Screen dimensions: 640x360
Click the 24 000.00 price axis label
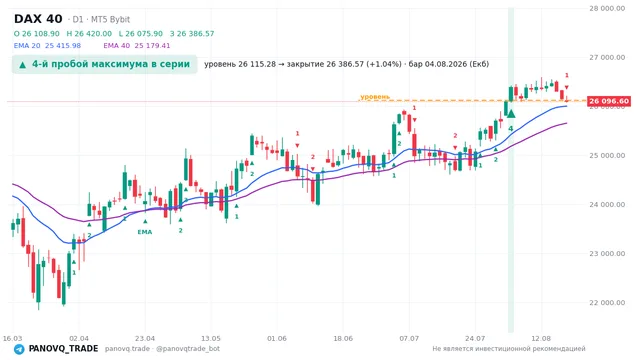607,204
